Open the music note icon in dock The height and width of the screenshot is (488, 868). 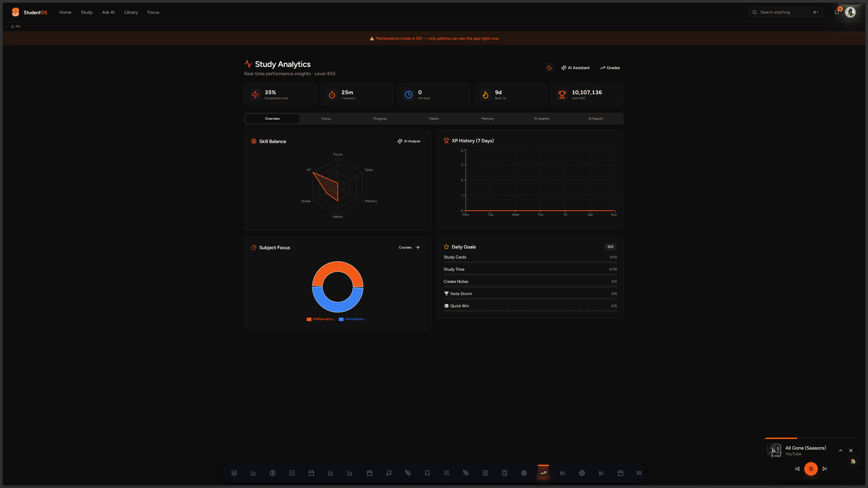(x=389, y=473)
